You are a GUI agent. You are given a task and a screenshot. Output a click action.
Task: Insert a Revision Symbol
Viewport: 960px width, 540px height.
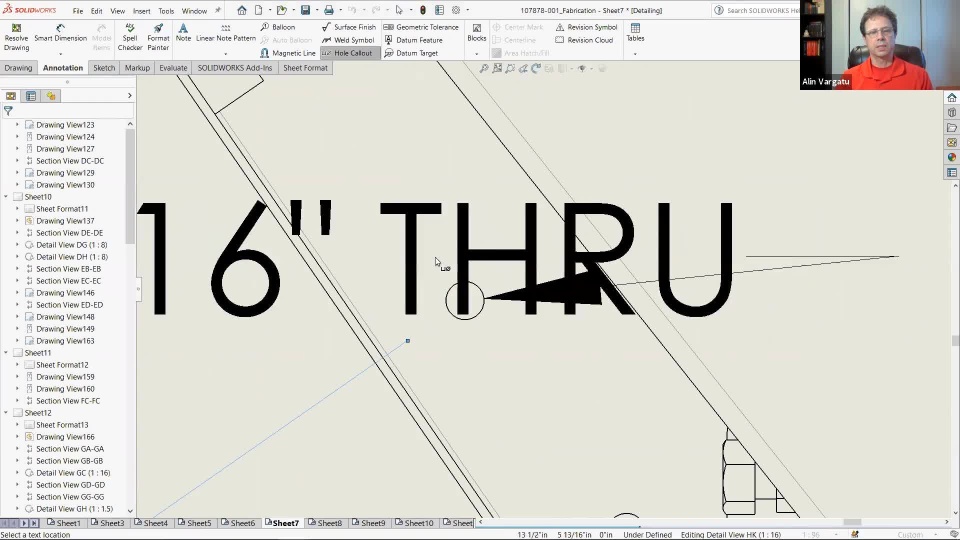coord(586,27)
